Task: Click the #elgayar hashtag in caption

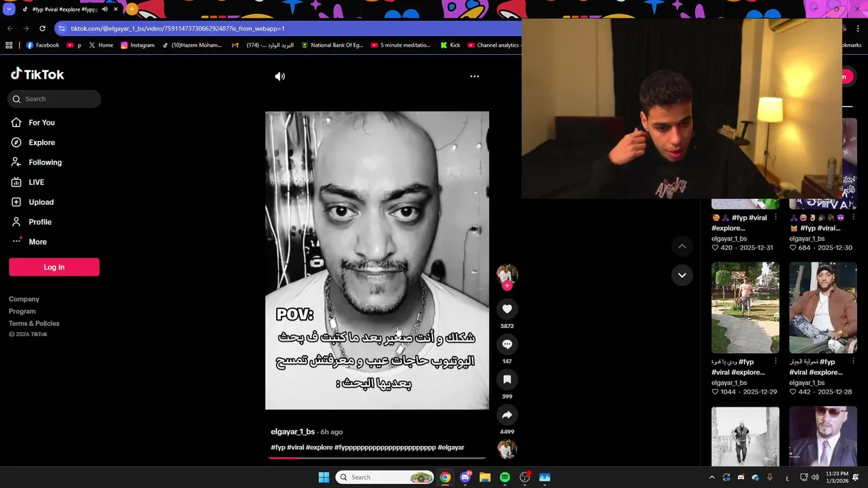Action: (451, 447)
